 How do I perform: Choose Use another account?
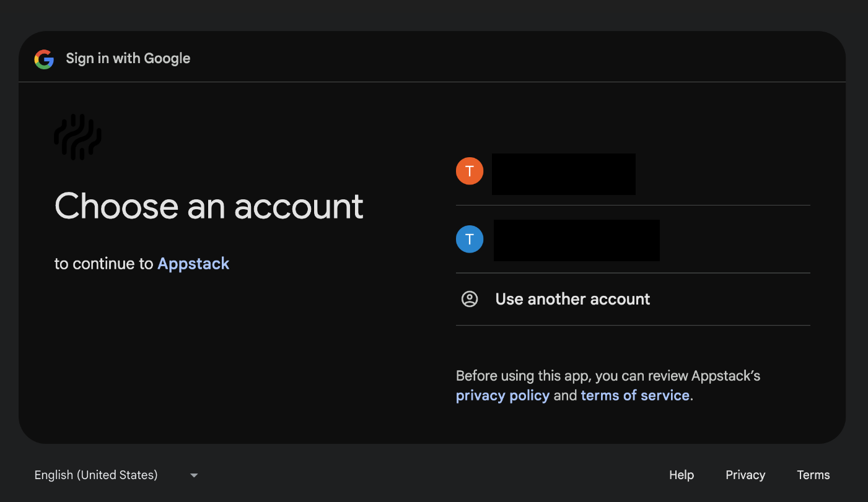coord(633,299)
